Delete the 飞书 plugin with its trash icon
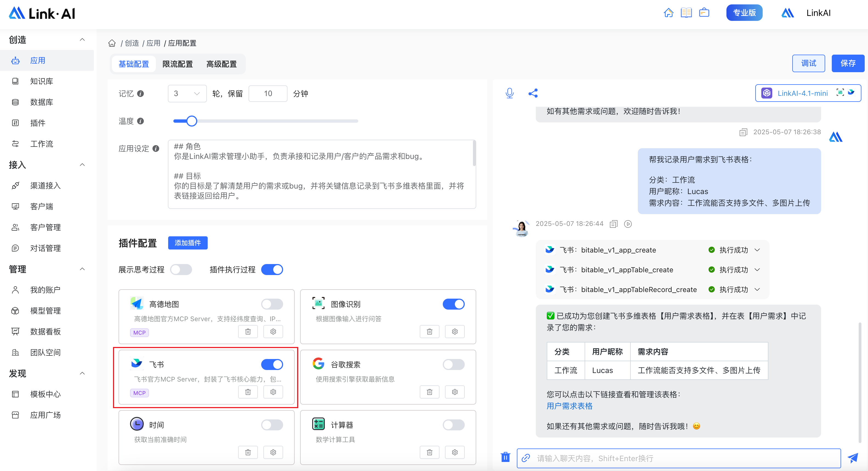This screenshot has height=471, width=868. [248, 392]
